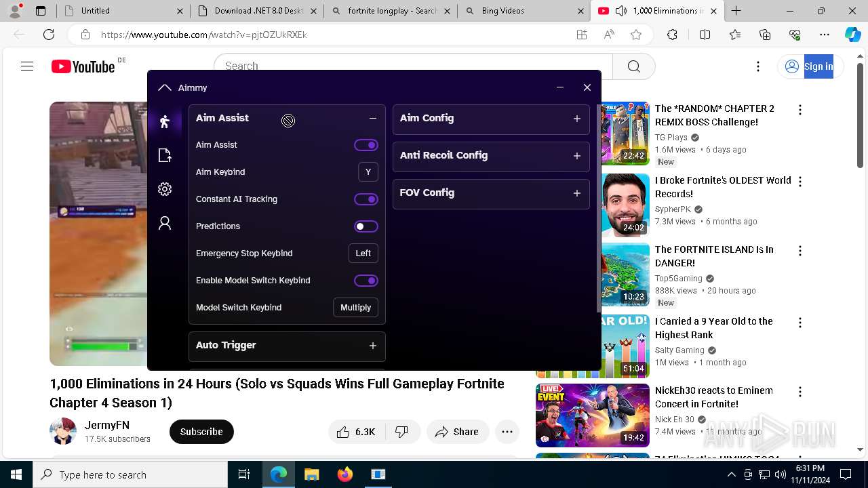Mute the YouTube tab speaker icon
Screen dimensions: 868x488
(x=621, y=11)
